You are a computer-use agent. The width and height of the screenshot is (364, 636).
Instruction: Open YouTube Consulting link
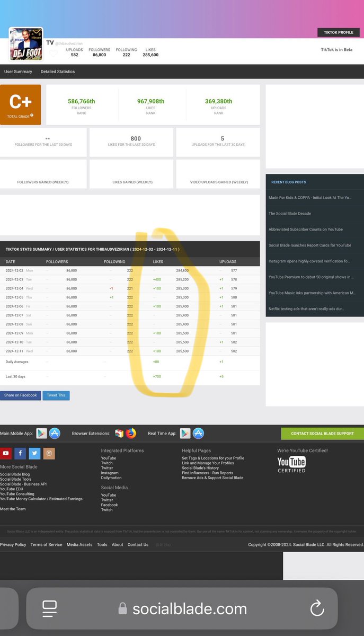17,494
